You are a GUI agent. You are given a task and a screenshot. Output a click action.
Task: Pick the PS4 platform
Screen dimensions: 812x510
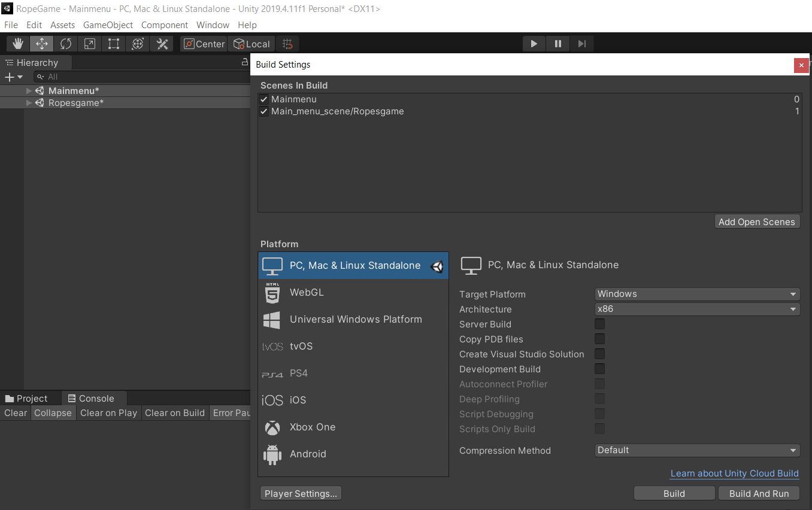pyautogui.click(x=353, y=374)
